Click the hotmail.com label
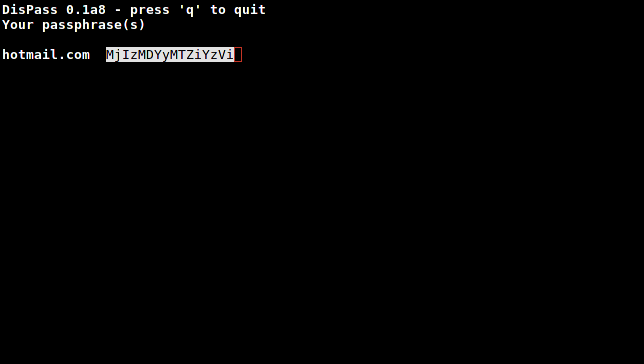The height and width of the screenshot is (364, 644). pos(46,55)
